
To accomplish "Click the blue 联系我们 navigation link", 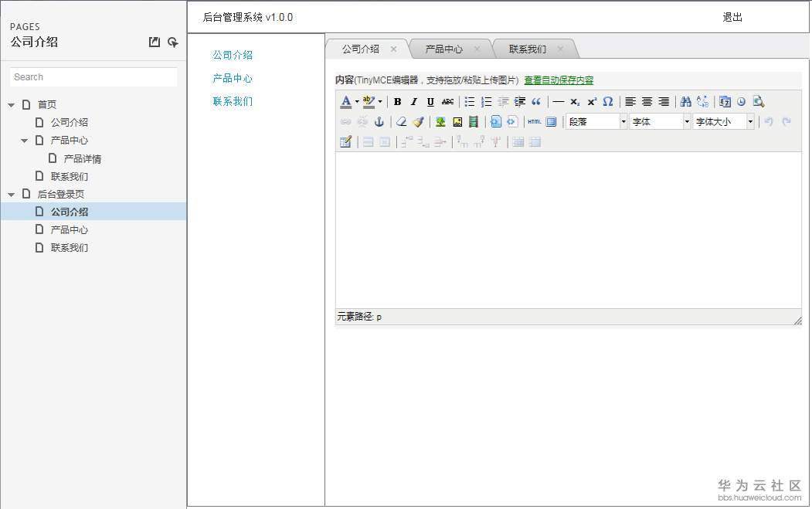I will 233,101.
